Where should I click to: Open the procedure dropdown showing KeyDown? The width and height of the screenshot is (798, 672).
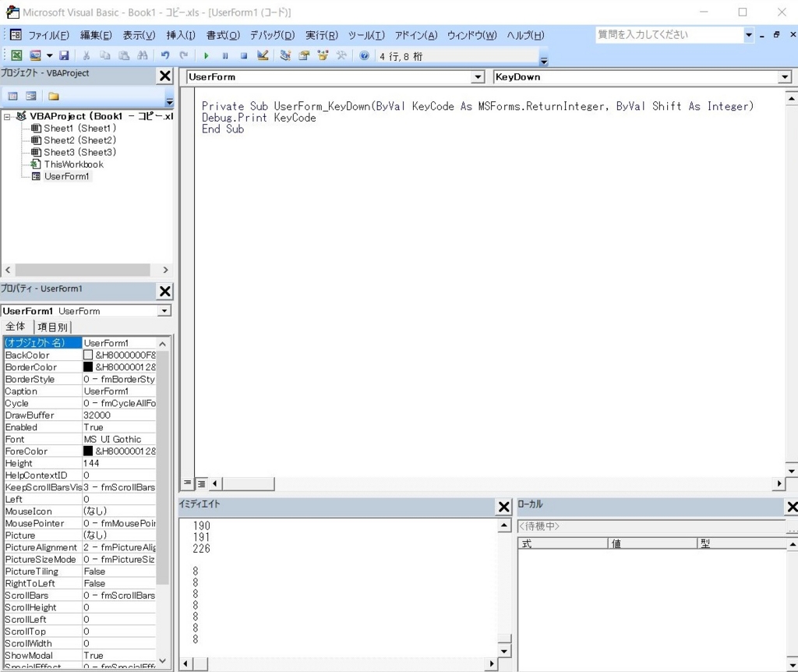[786, 76]
